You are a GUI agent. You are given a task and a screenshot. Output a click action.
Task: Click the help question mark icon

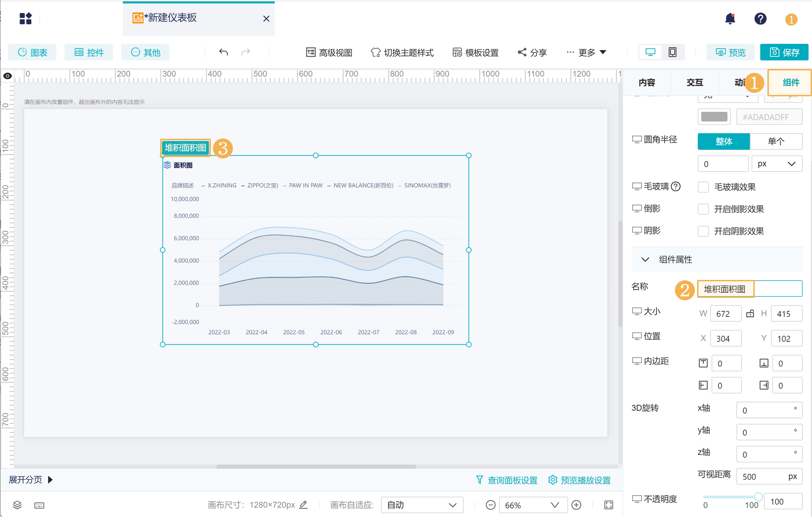[760, 19]
